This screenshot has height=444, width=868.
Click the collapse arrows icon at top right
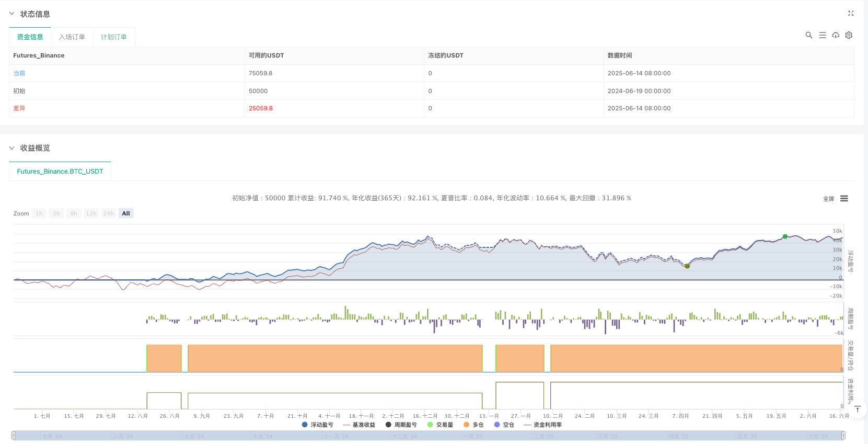(850, 14)
